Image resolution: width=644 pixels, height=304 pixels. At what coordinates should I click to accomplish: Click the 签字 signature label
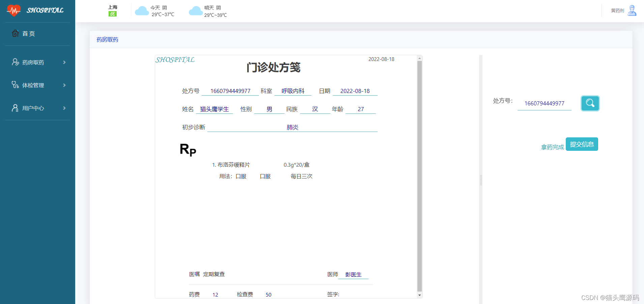tap(333, 294)
